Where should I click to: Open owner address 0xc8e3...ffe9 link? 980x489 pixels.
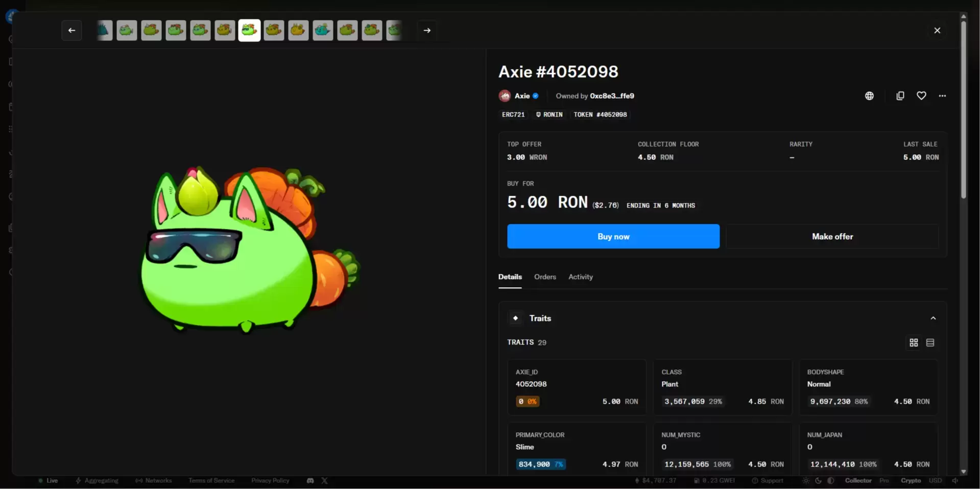point(612,96)
